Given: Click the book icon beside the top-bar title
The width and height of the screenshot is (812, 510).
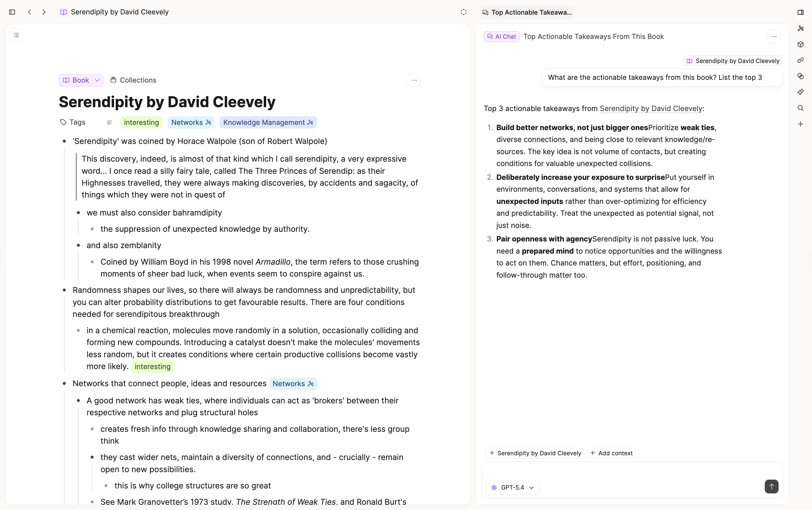Looking at the screenshot, I should click(64, 12).
